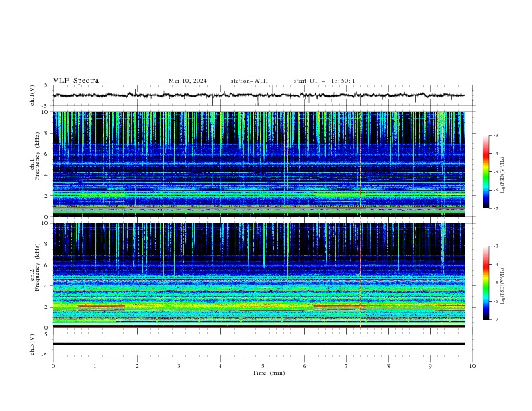Image resolution: width=532 pixels, height=411 pixels.
Task: Click time axis tick label "0"
Action: pos(53,366)
